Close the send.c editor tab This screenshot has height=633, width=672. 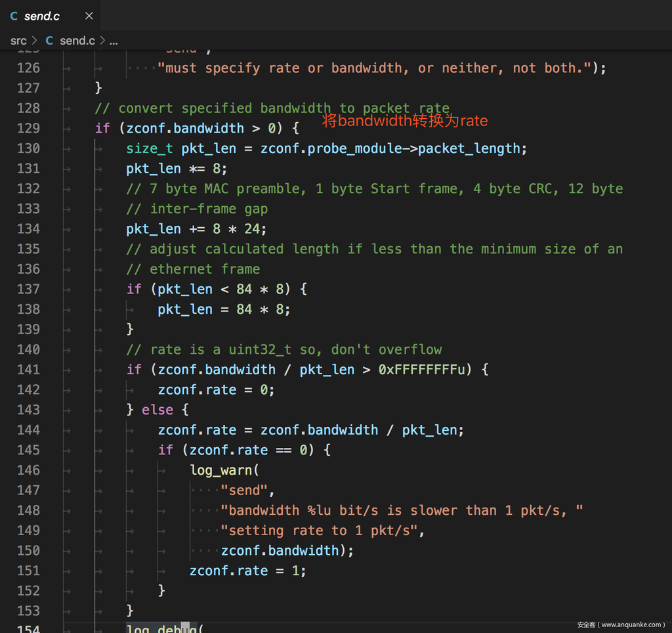(89, 16)
